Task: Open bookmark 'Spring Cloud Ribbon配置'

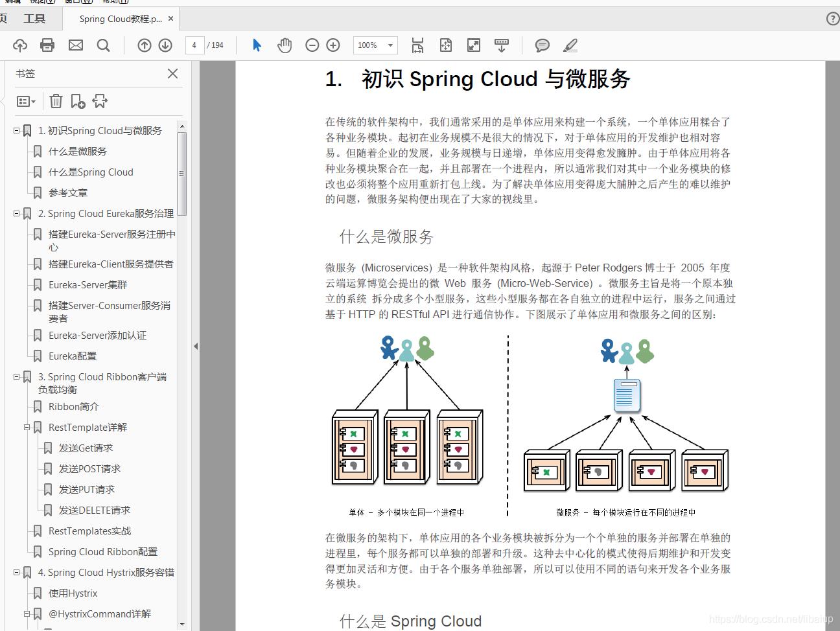Action: (x=103, y=551)
